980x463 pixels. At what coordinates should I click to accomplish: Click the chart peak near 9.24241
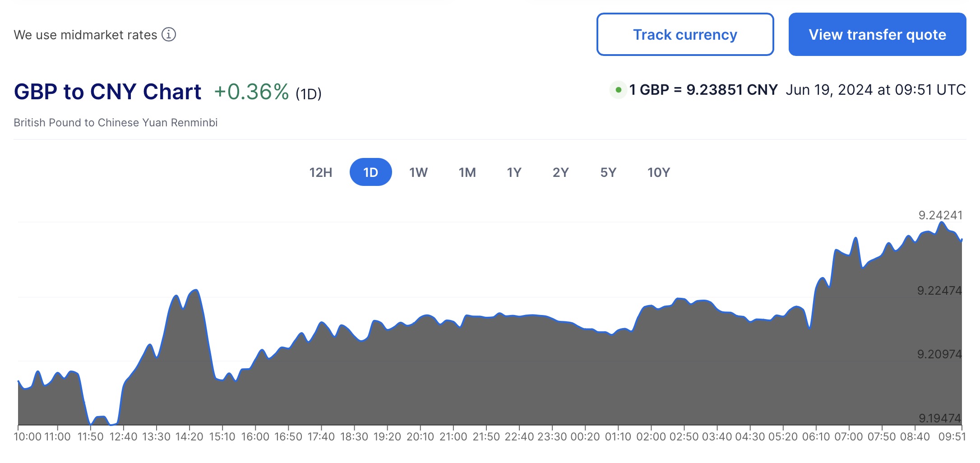[x=941, y=222]
